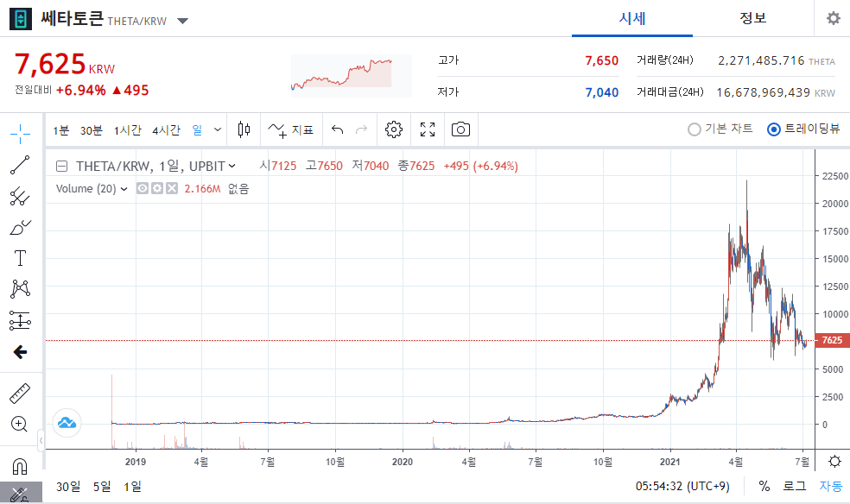Select the long position prediction tool

click(20, 320)
